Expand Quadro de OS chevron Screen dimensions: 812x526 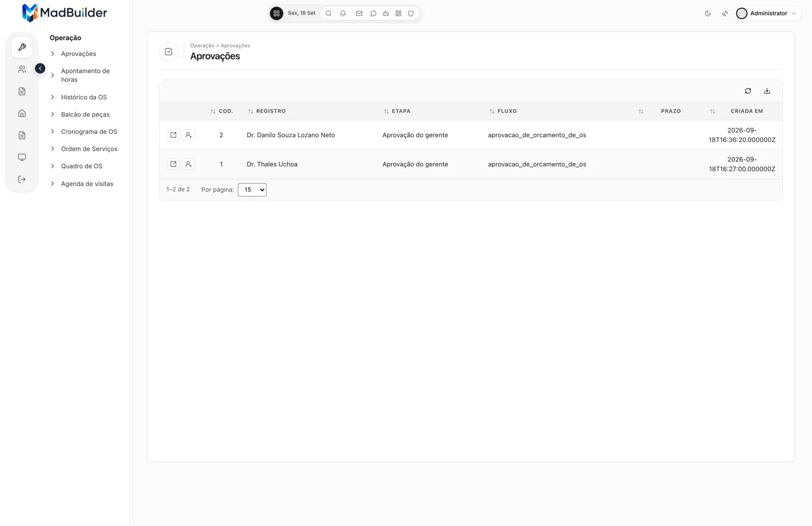coord(52,166)
